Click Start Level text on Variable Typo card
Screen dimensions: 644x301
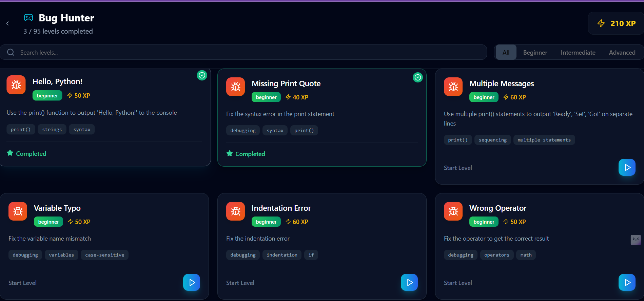(22, 283)
